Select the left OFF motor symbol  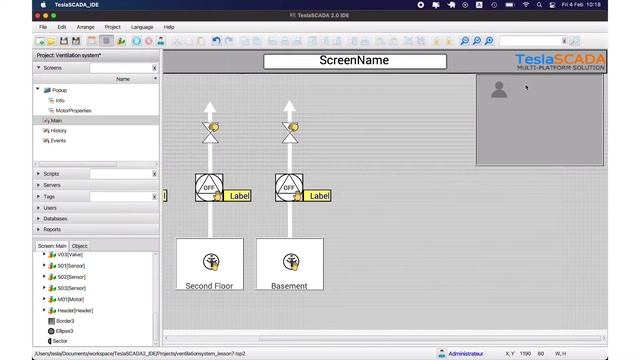coord(209,187)
